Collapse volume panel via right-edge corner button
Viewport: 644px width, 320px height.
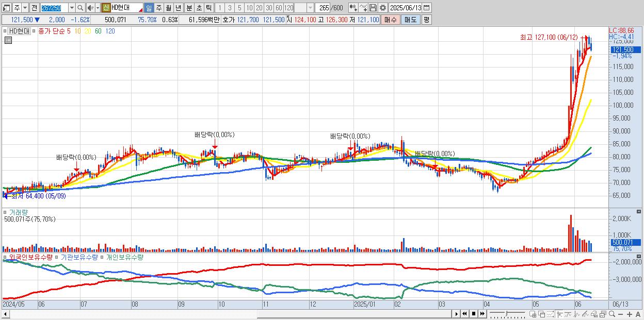coord(640,212)
